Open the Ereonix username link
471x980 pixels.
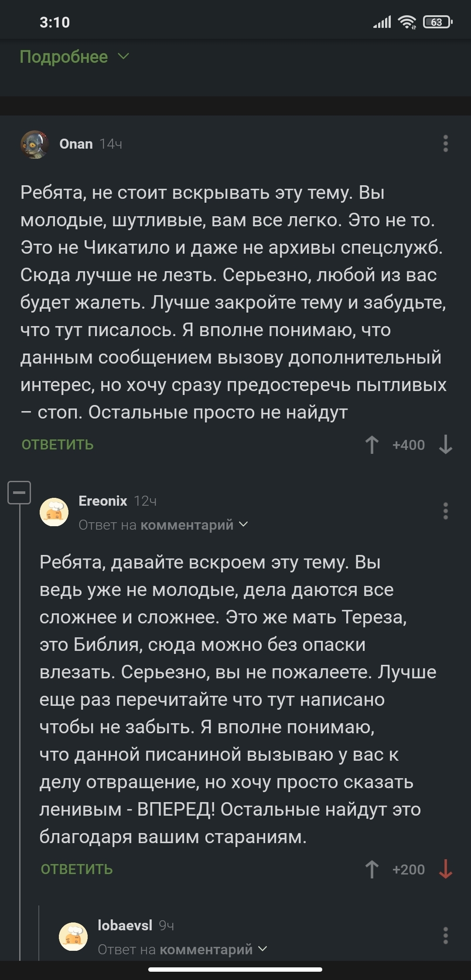coord(103,501)
